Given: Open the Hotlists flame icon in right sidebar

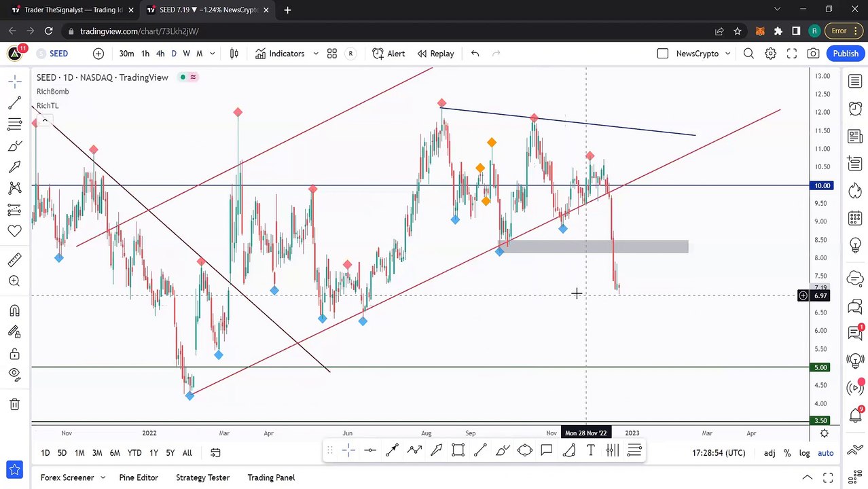Looking at the screenshot, I should 854,191.
